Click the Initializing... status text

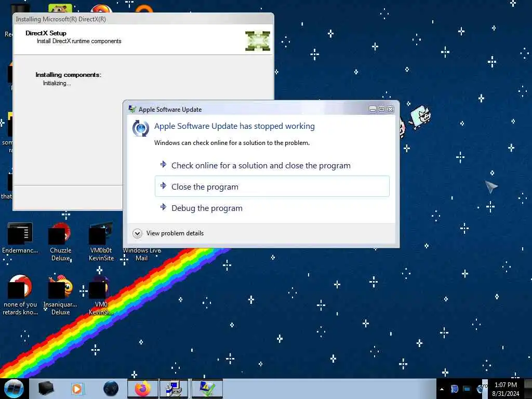(x=57, y=83)
